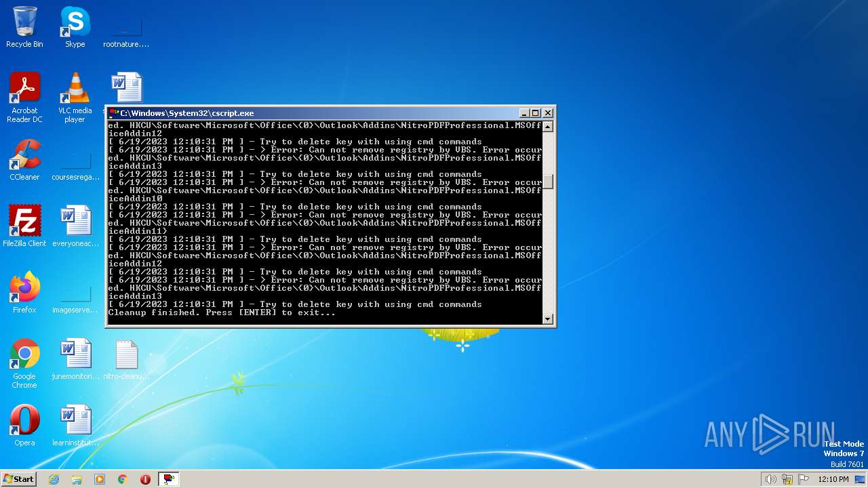Open the CCleaner desktop shortcut
868x488 pixels.
pos(24,160)
